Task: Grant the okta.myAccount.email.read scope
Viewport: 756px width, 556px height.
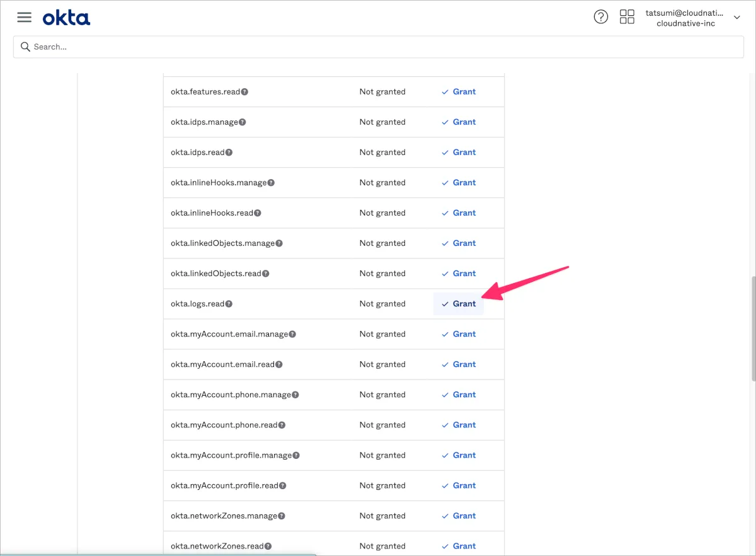Action: click(459, 364)
